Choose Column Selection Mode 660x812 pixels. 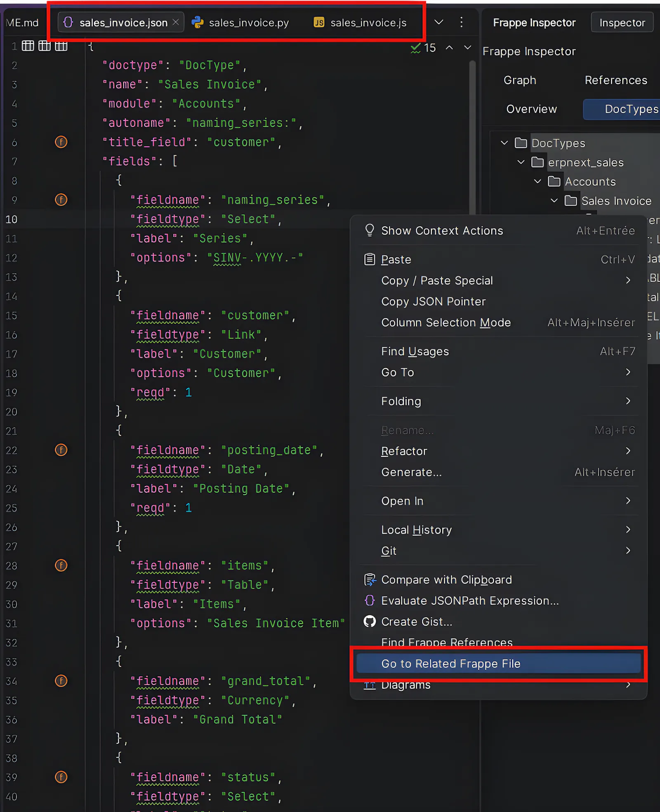498,322
